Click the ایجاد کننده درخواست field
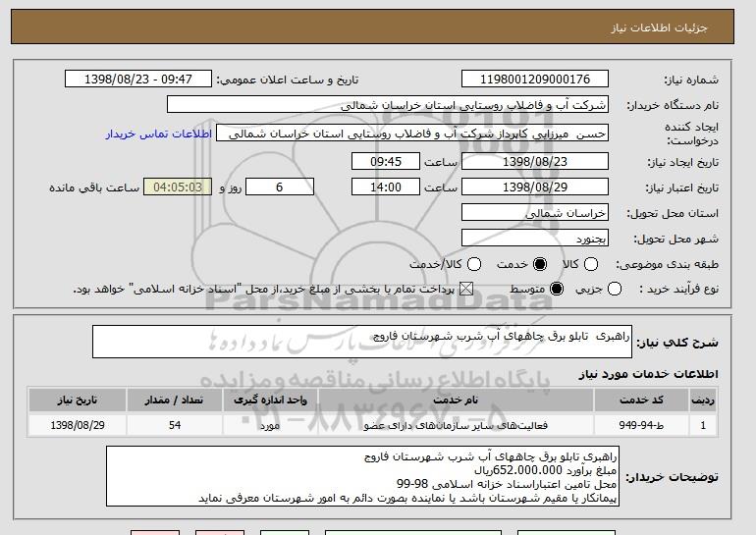756x535 pixels. point(412,134)
